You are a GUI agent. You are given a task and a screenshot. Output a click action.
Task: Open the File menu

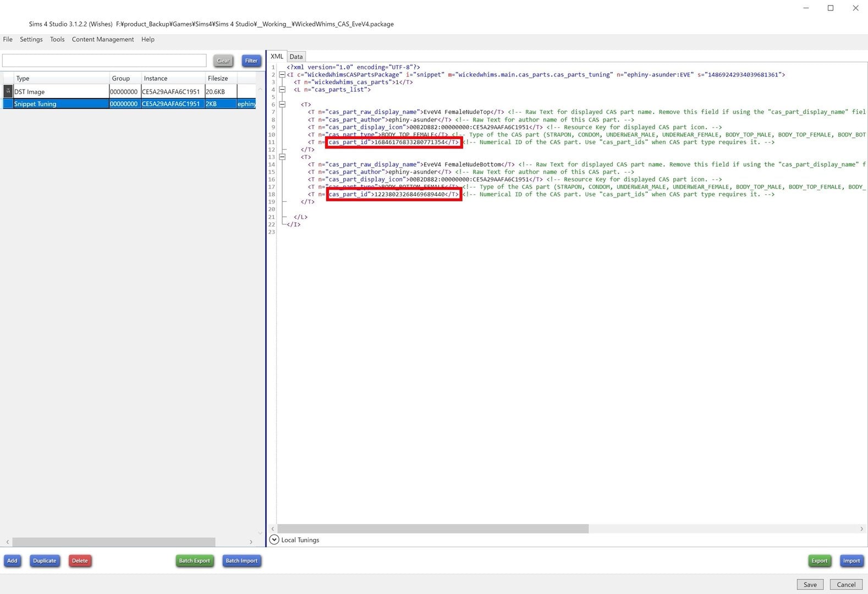[8, 40]
